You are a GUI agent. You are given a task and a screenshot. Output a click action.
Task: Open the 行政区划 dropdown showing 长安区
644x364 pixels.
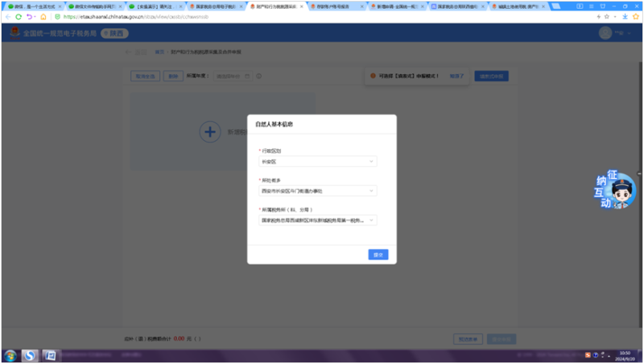tap(316, 161)
